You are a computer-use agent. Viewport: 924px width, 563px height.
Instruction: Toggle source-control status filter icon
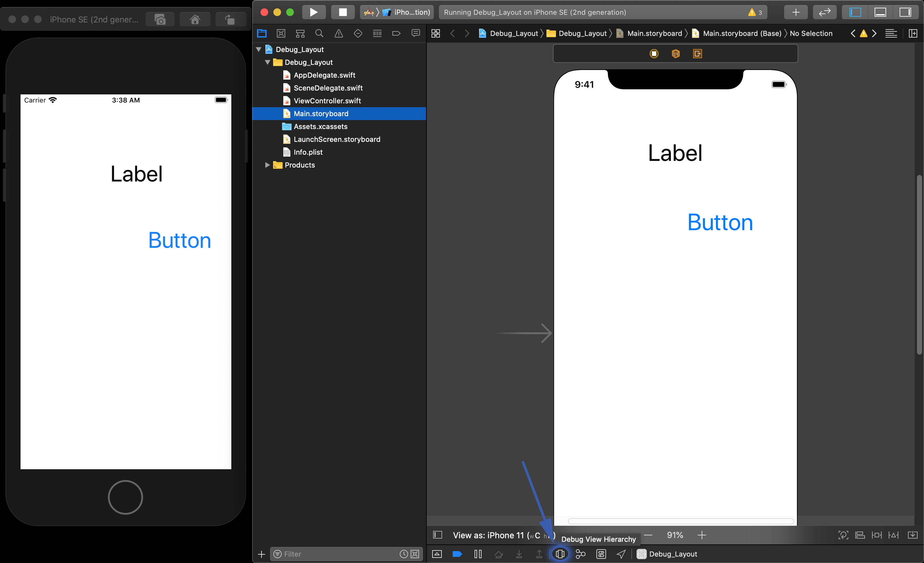415,554
